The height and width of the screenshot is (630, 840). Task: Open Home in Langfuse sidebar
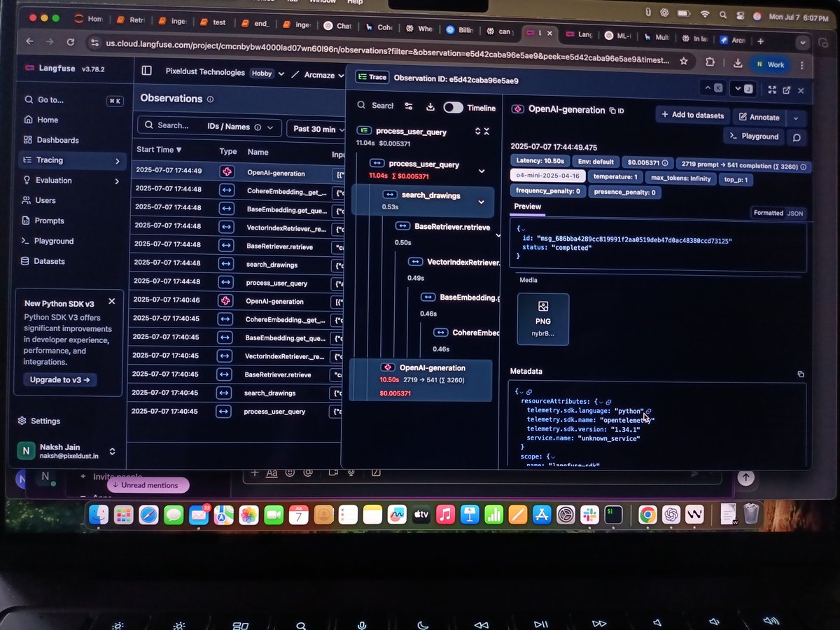(47, 120)
